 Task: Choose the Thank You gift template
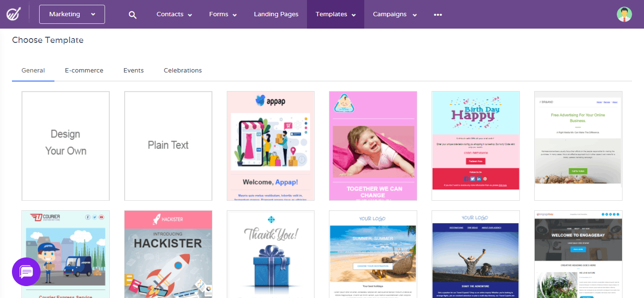click(x=271, y=254)
